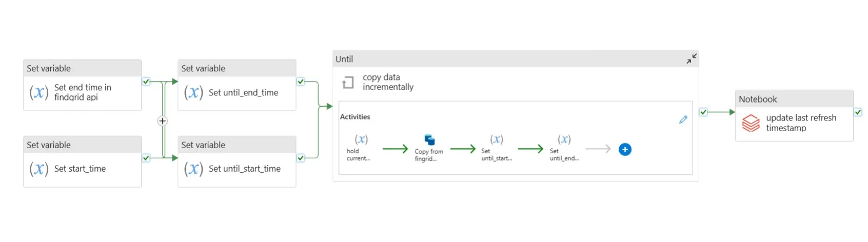Viewport: 868px width, 242px height.
Task: Click the 'hold current...' activity label
Action: coord(358,155)
